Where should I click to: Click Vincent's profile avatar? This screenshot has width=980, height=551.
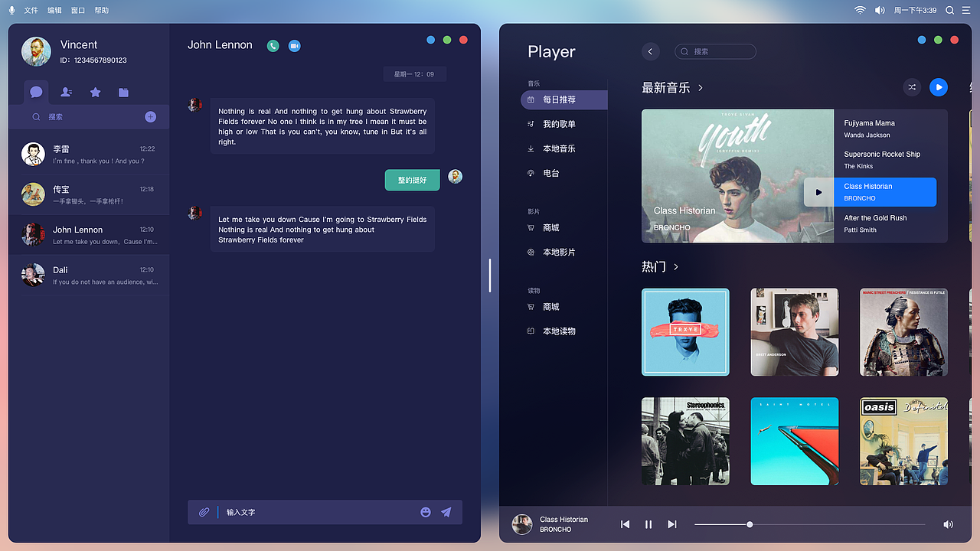point(36,51)
